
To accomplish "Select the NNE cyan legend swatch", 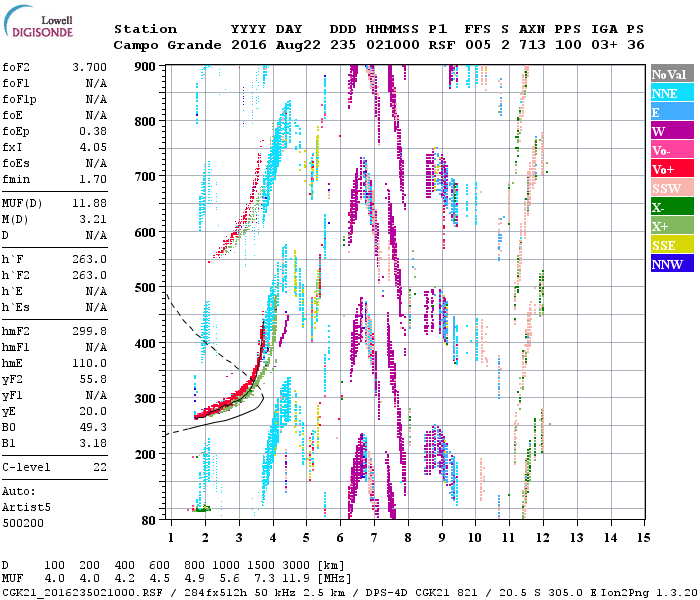I will click(x=672, y=93).
